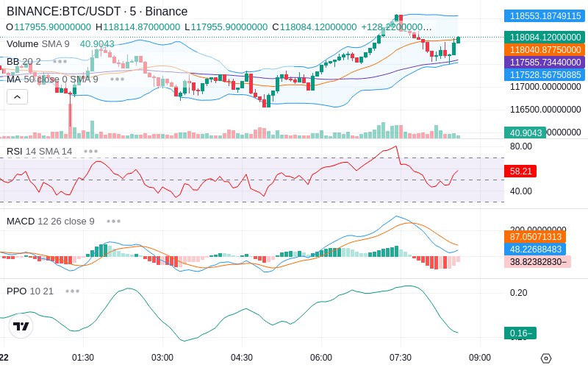
Task: Open the MACD indicator more options dots
Action: (x=113, y=222)
